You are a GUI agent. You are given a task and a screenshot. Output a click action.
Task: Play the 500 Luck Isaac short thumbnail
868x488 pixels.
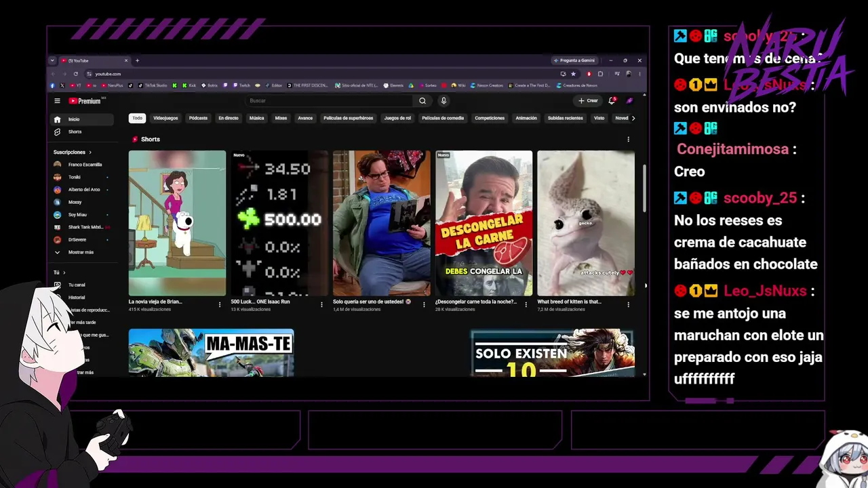coord(279,223)
